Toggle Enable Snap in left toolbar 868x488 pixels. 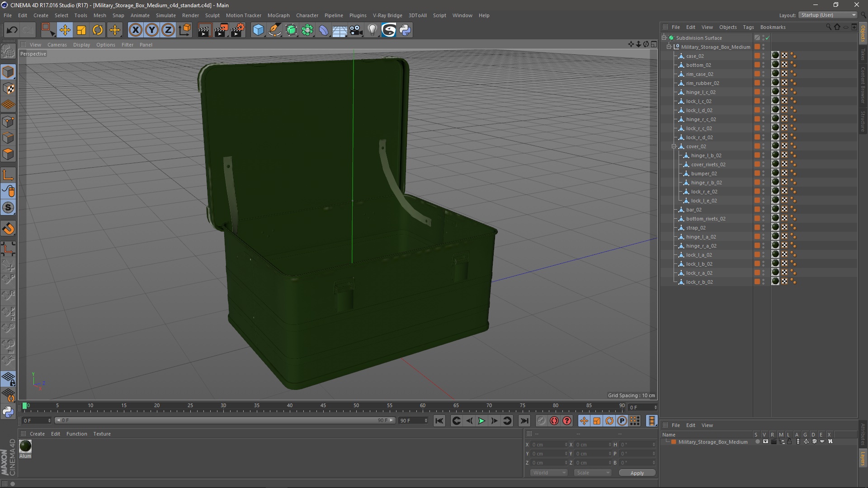pos(8,229)
